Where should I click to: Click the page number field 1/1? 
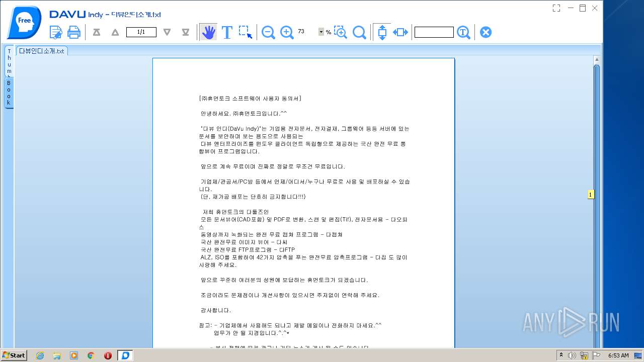[141, 32]
